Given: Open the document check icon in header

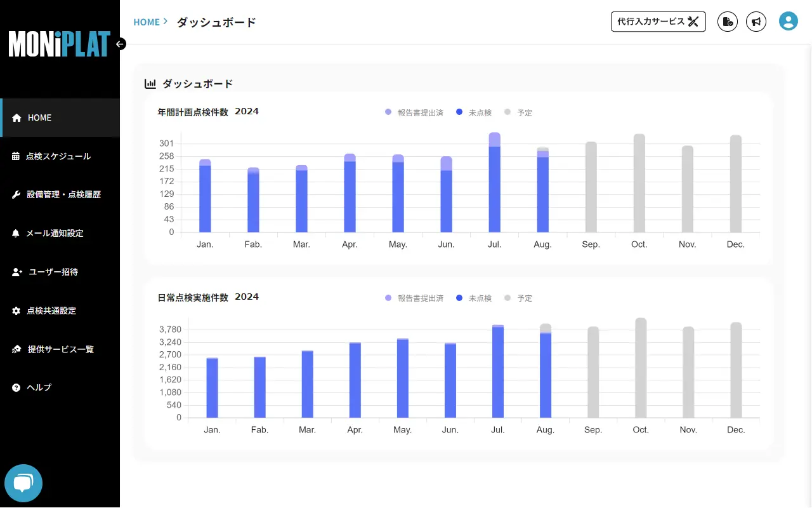Looking at the screenshot, I should tap(727, 22).
